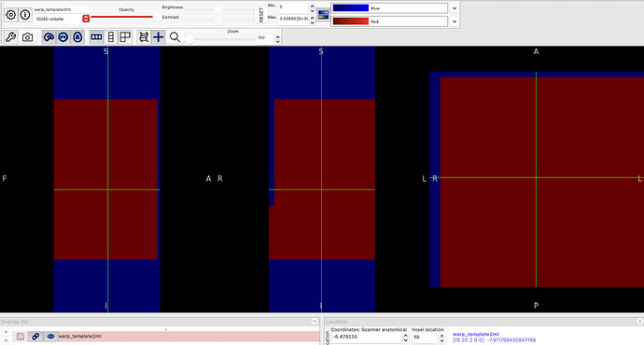The width and height of the screenshot is (644, 345).
Task: Reset zoom with the magnifier icon
Action: point(175,37)
